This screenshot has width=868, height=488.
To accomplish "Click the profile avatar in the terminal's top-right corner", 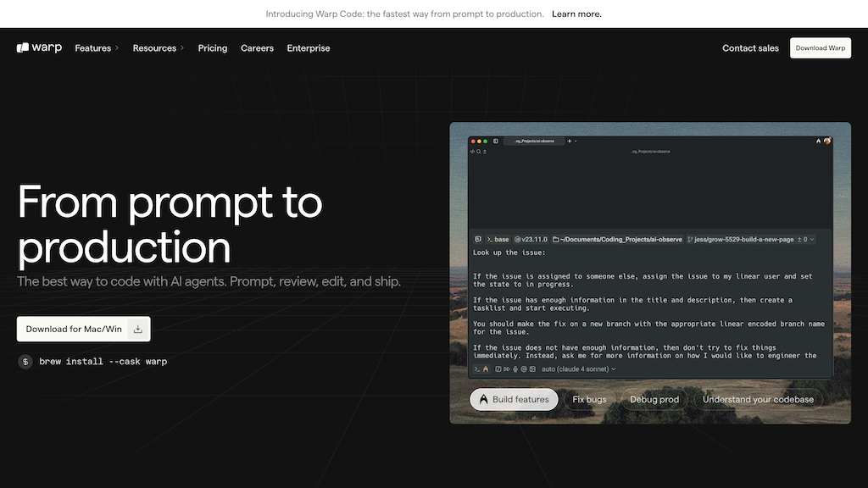I will pos(826,141).
